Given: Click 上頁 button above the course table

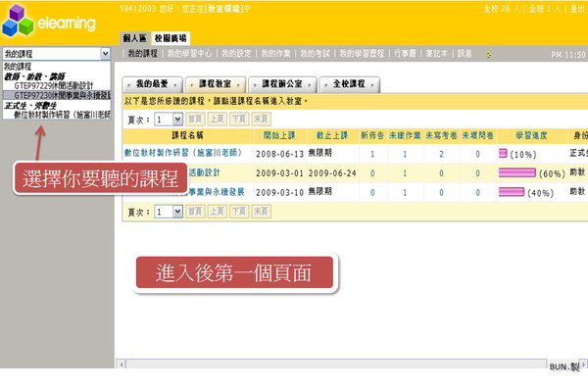Looking at the screenshot, I should tap(218, 120).
